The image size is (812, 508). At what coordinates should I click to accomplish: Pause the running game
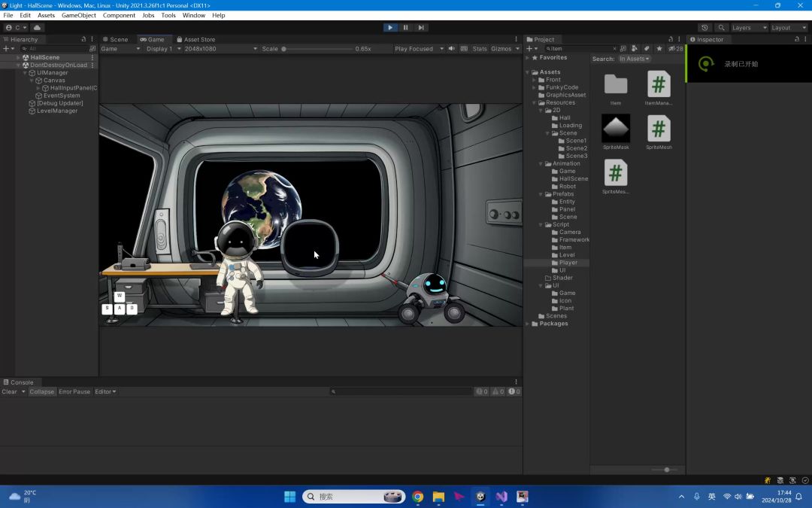pos(405,28)
